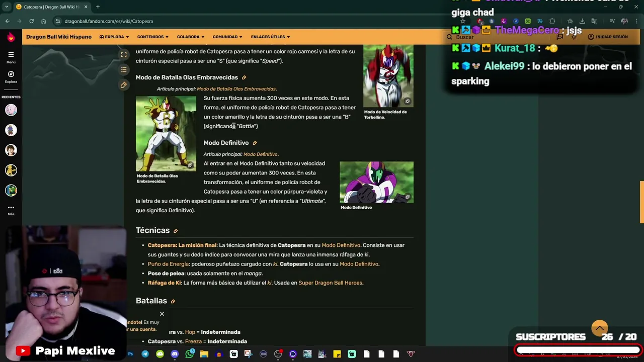
Task: Click the browser home icon
Action: click(43, 21)
